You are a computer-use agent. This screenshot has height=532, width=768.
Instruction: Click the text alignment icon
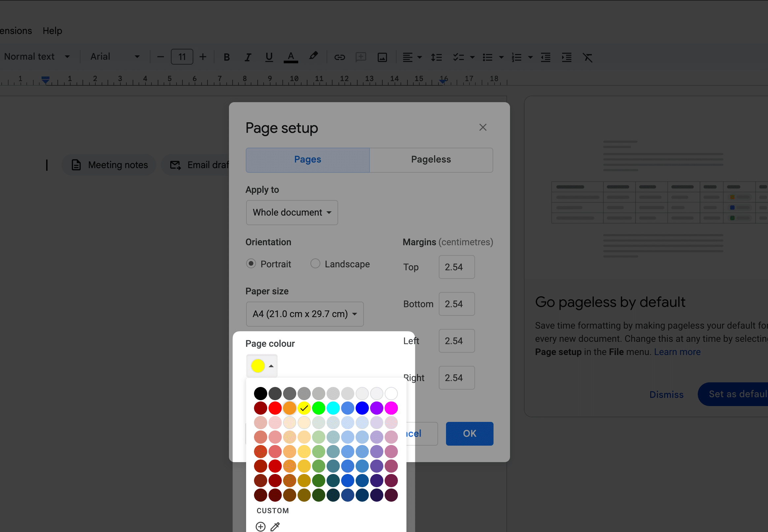pos(407,57)
